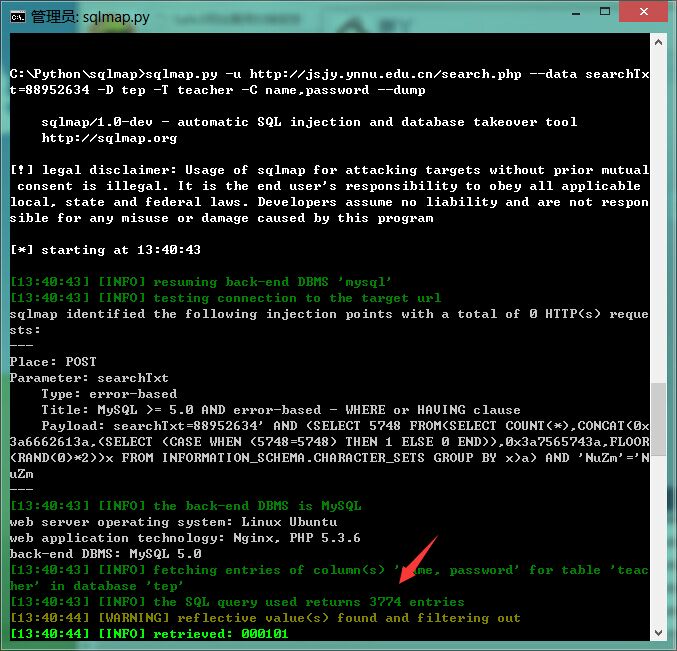Click 'web server operating system: Linux Ubuntu'
This screenshot has width=677, height=651.
click(x=174, y=521)
